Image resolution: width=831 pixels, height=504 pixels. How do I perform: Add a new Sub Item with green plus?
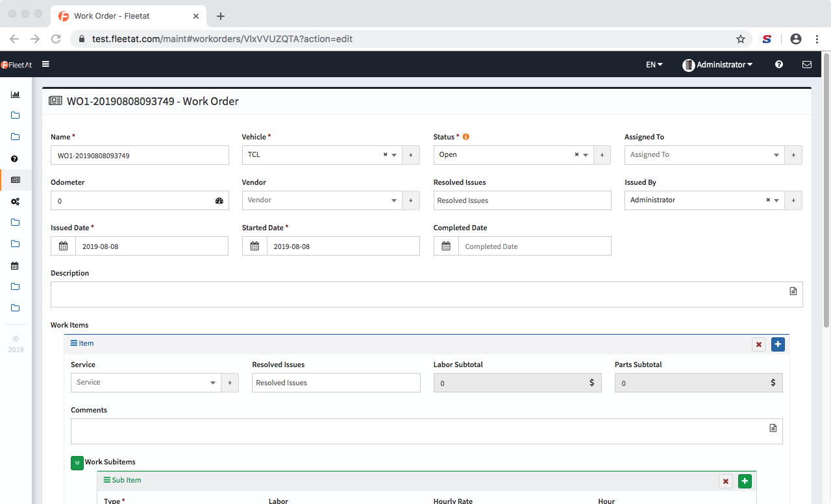coord(745,481)
